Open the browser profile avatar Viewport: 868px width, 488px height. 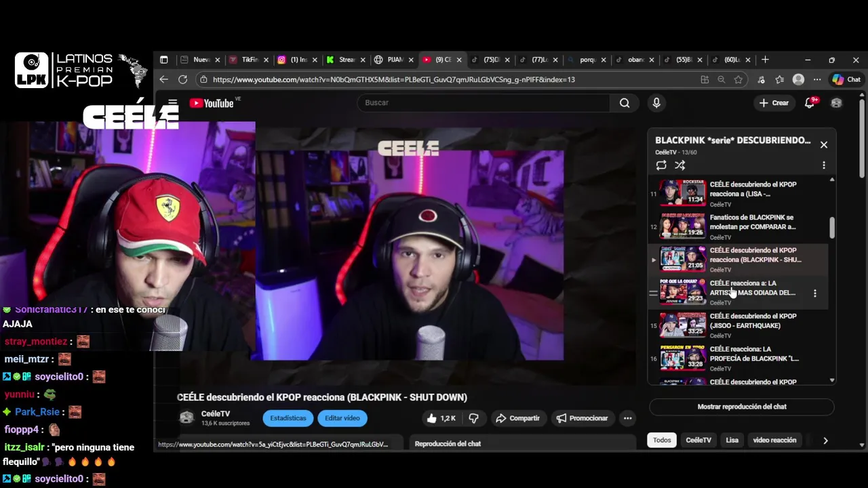798,79
